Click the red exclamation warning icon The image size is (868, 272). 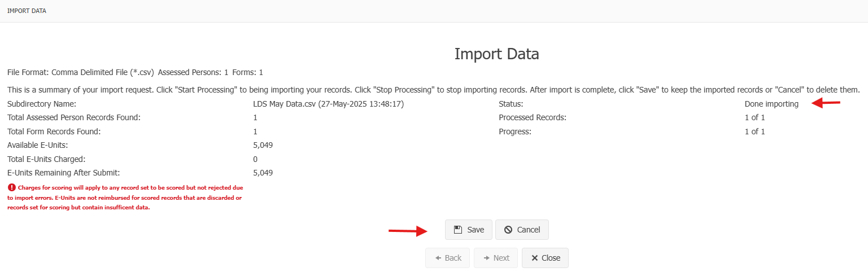11,187
